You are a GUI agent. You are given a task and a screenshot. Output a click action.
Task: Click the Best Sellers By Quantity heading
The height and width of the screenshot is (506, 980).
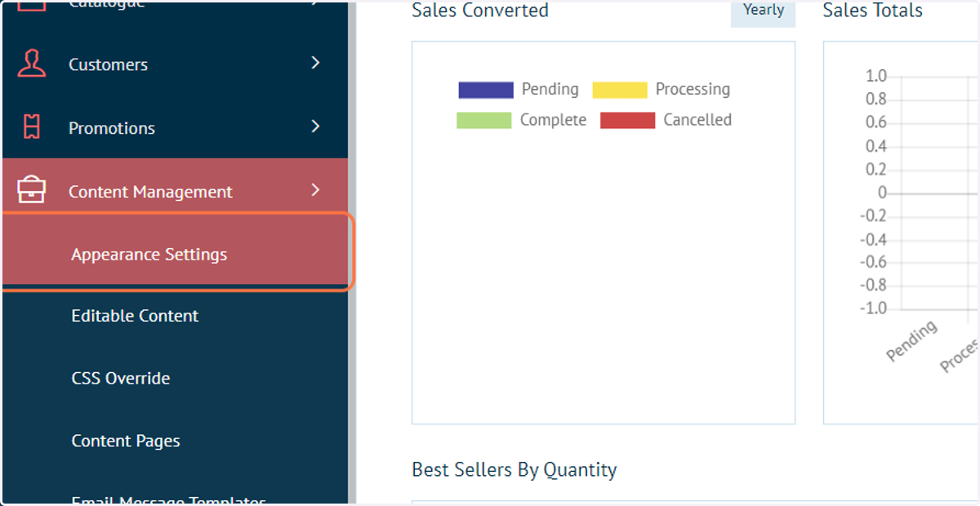coord(514,470)
